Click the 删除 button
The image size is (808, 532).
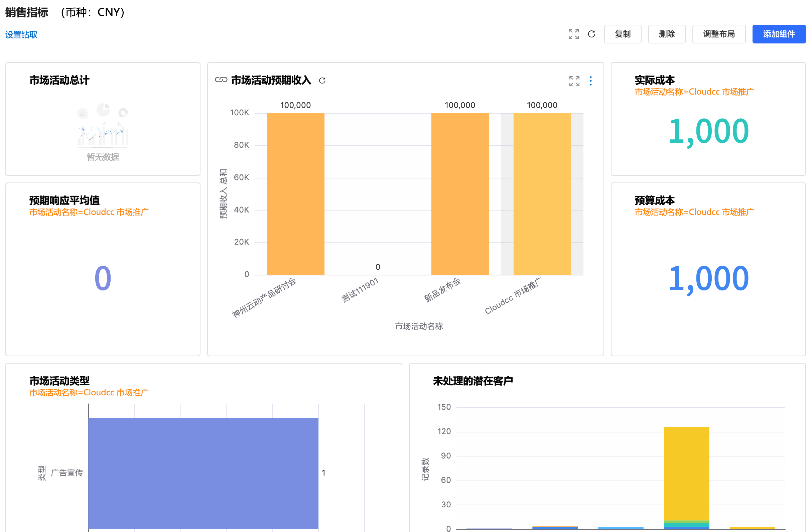pos(666,34)
